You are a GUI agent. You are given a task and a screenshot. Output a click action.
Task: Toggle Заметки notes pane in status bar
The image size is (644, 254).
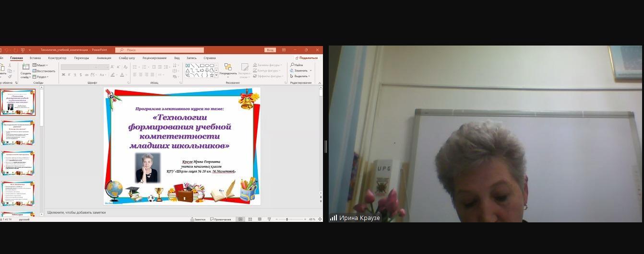(198, 219)
